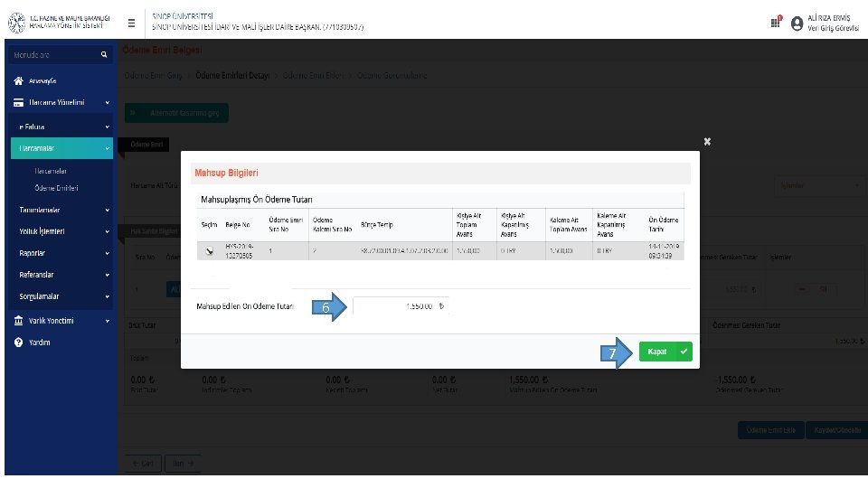Viewport: 868px width, 488px height.
Task: Click the search magnifier icon in sidebar
Action: coord(104,55)
